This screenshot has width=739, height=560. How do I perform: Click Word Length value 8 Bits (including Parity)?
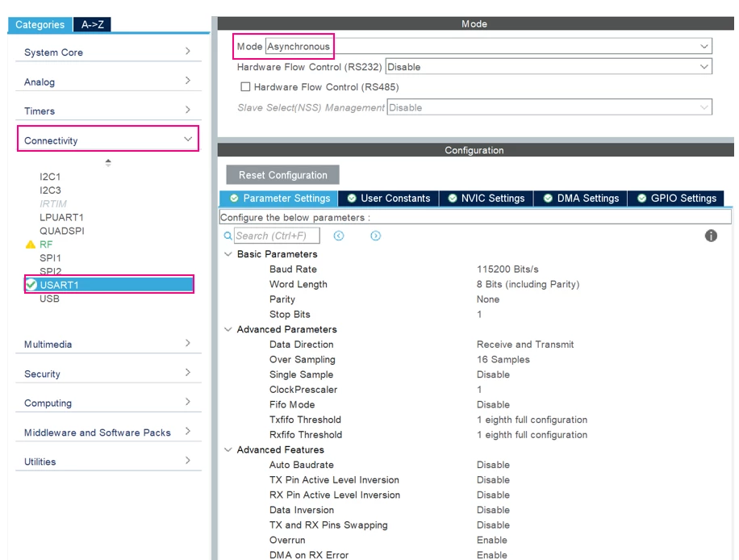coord(528,284)
